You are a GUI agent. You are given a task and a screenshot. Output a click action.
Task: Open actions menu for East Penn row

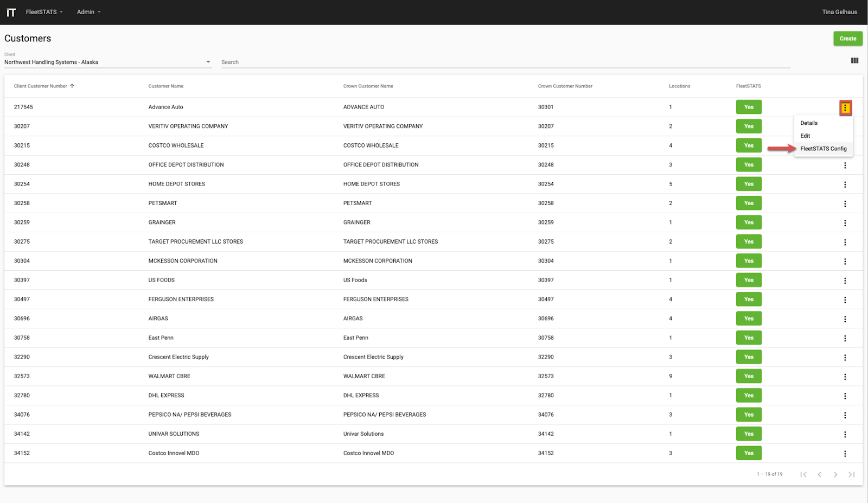click(x=845, y=339)
